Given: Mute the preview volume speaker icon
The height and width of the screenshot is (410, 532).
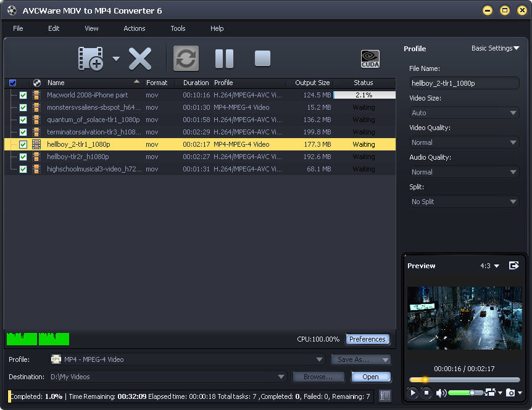Looking at the screenshot, I should pos(441,393).
